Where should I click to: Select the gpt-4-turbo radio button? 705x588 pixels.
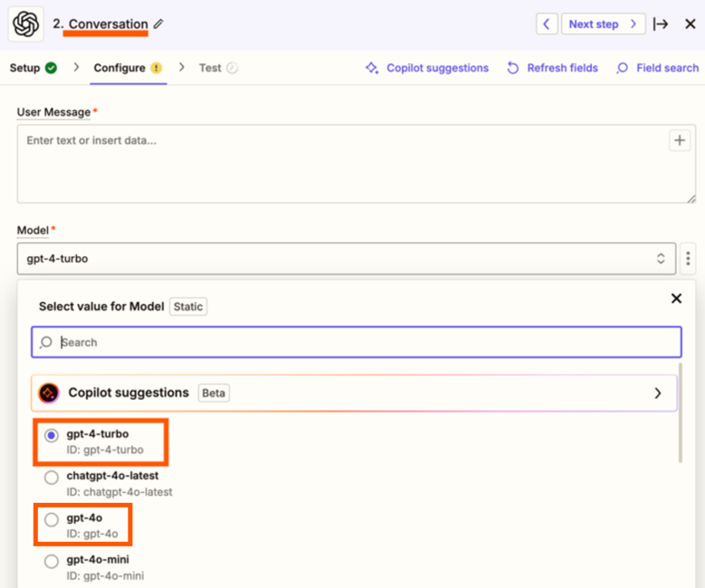[52, 435]
